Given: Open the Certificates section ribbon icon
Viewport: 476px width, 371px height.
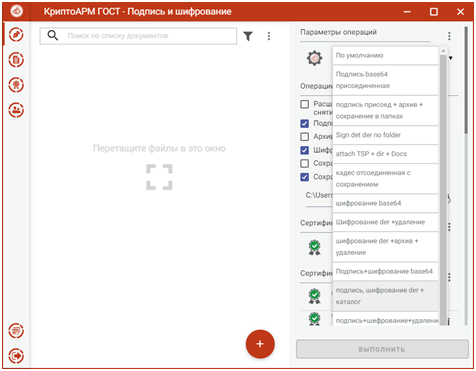Looking at the screenshot, I should [x=16, y=85].
